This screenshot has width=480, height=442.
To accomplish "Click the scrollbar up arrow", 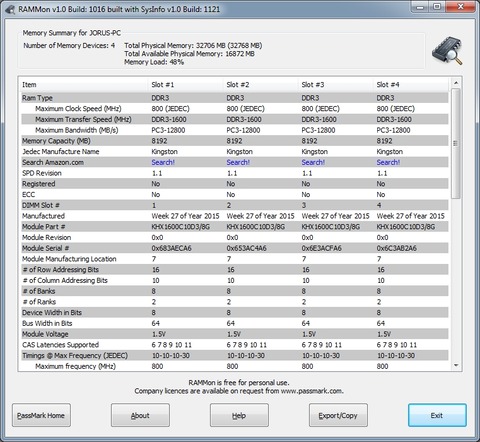I will tap(456, 83).
